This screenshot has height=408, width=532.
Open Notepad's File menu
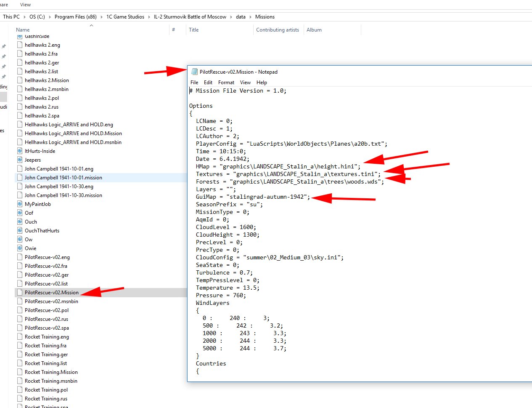[x=194, y=83]
